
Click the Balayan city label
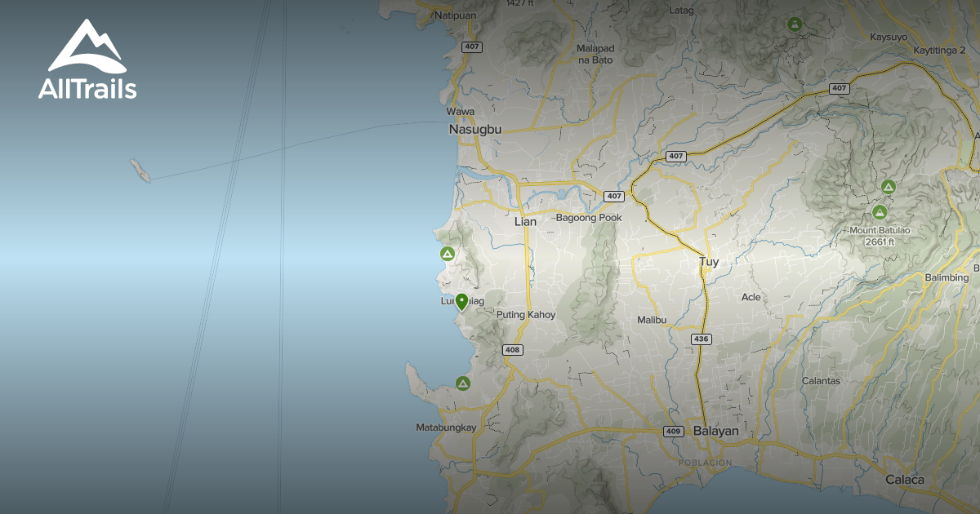click(716, 430)
